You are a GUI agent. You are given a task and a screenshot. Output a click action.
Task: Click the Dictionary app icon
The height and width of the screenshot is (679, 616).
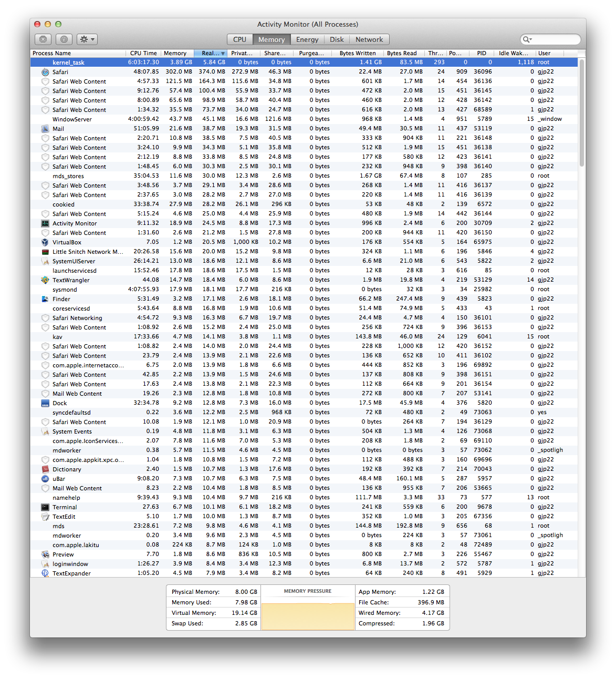tap(45, 469)
